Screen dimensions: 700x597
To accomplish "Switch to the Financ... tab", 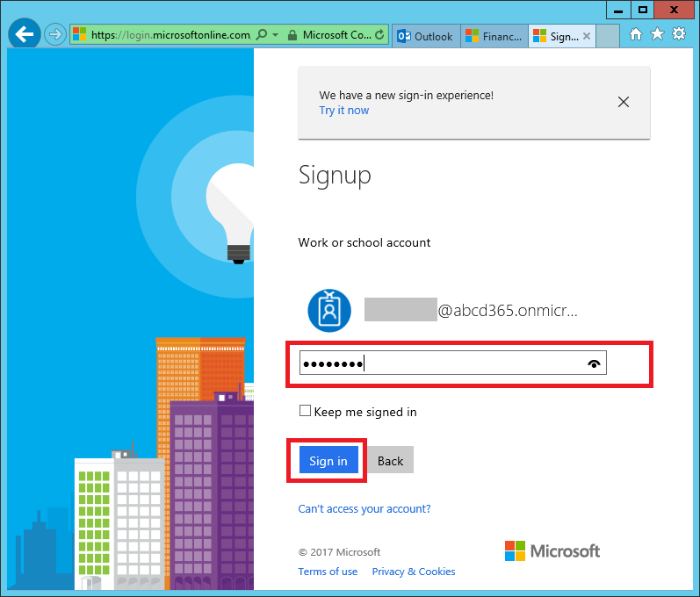I will (x=494, y=36).
